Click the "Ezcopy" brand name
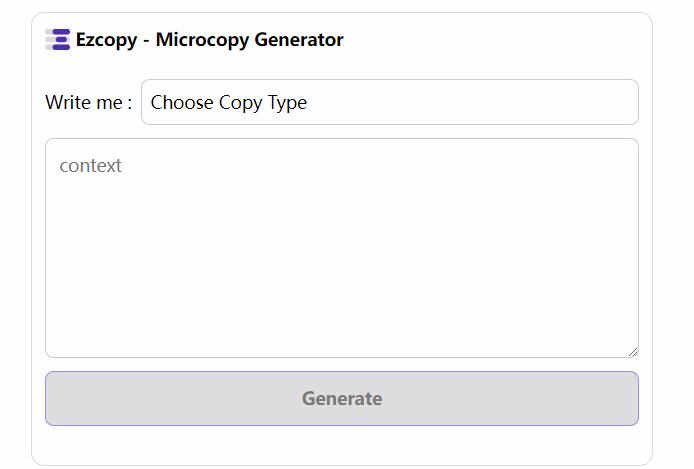This screenshot has width=694, height=469. click(106, 40)
